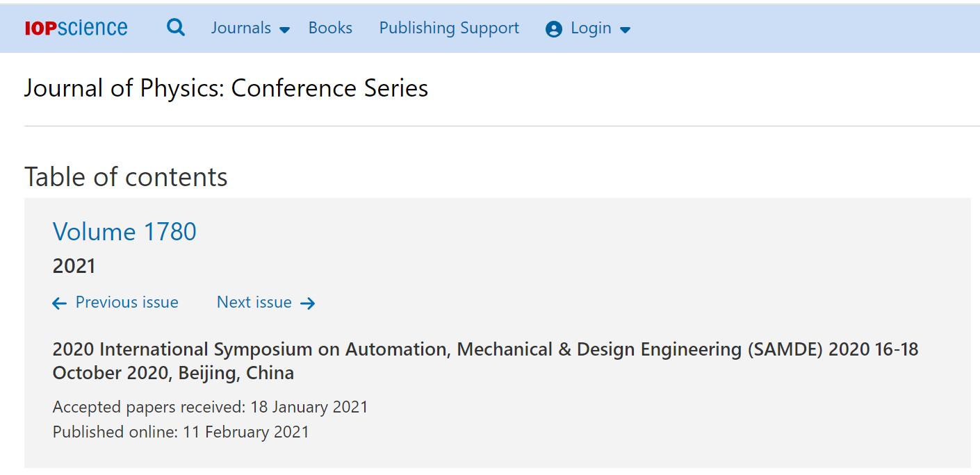Go to the Next issue link
The width and height of the screenshot is (980, 475).
tap(254, 302)
